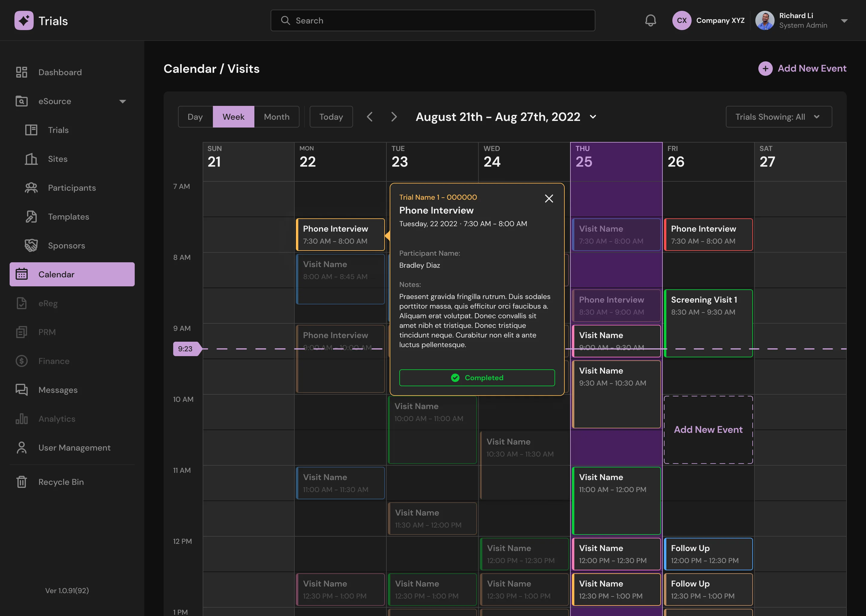Open Friday's Follow Up 12:30 PM event

(x=708, y=590)
